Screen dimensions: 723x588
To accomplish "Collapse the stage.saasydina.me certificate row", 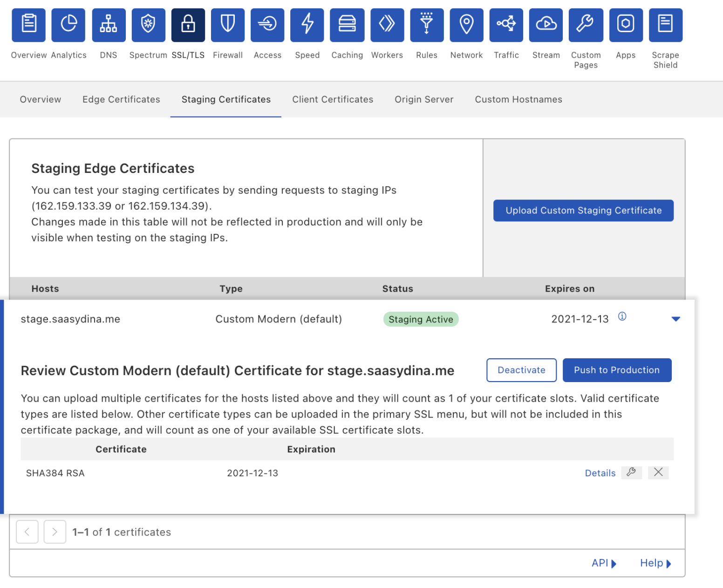I will point(675,319).
